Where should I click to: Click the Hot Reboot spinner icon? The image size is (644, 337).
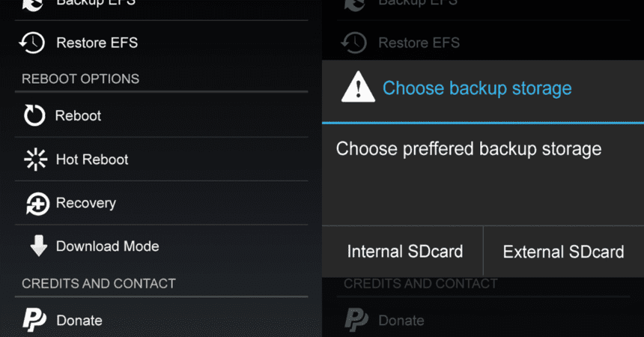[35, 160]
